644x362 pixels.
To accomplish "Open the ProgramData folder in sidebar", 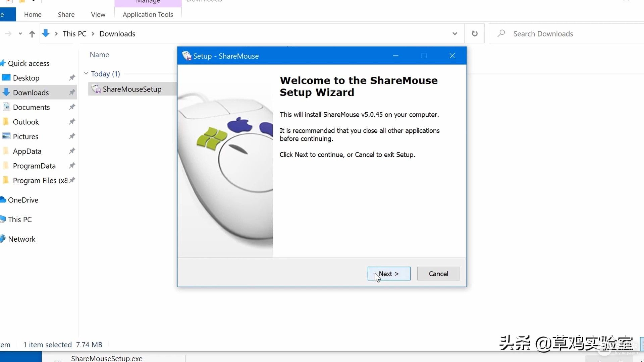I will click(x=34, y=166).
